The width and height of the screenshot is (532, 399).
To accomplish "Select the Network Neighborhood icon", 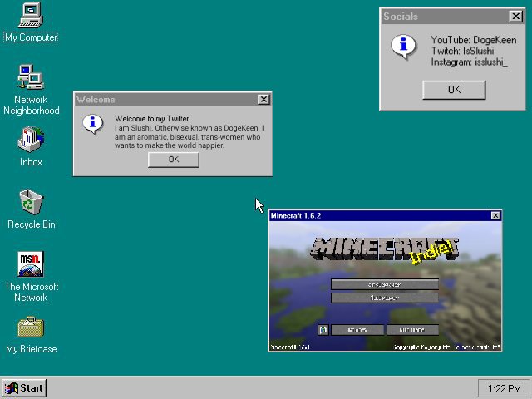I will click(x=31, y=77).
